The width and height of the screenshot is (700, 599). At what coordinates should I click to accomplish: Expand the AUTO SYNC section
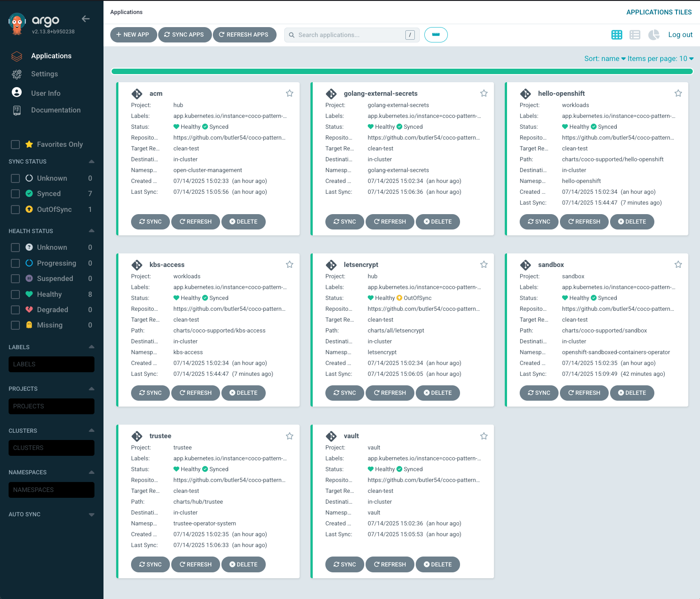point(92,514)
